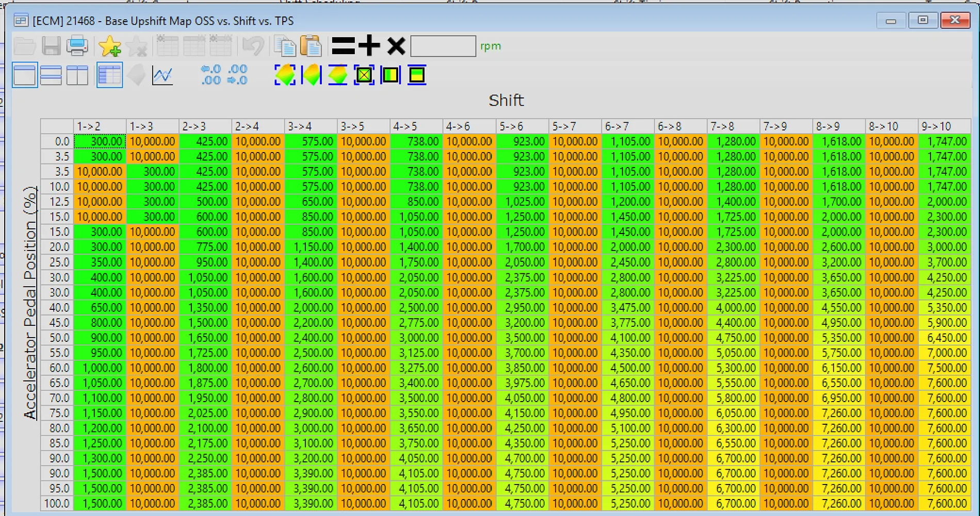Select the 1->3 column header
The height and width of the screenshot is (516, 980).
pyautogui.click(x=153, y=126)
